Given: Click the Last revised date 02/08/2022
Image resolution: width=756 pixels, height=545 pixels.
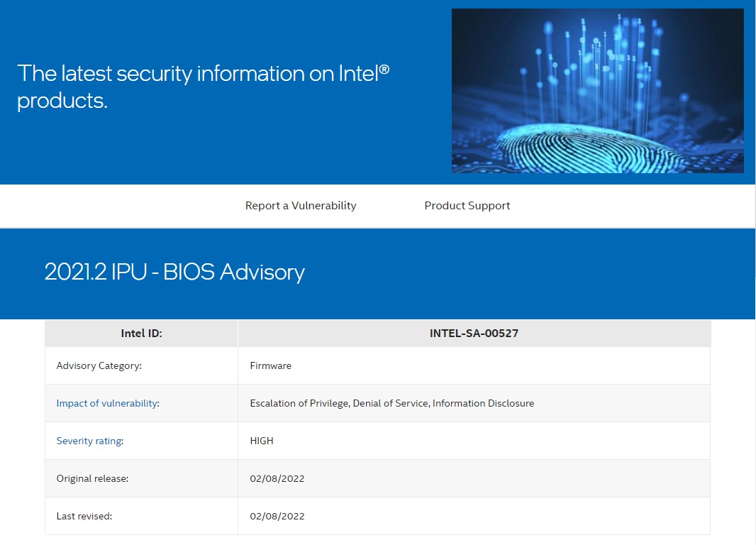Looking at the screenshot, I should coord(277,516).
